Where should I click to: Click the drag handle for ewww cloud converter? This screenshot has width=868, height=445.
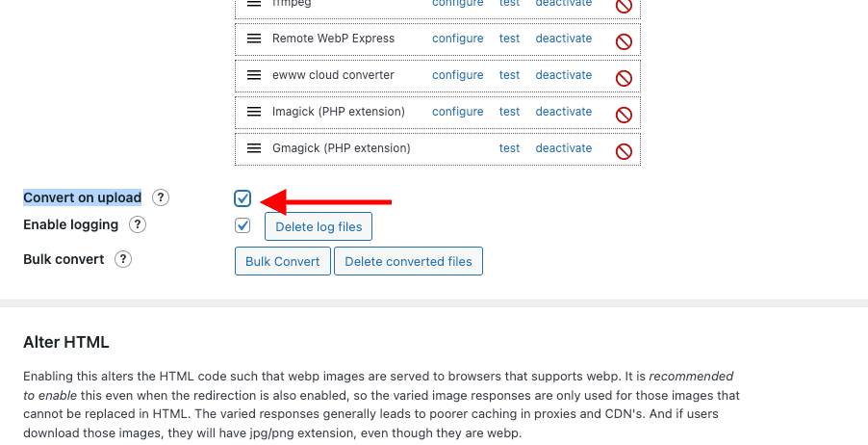point(253,75)
